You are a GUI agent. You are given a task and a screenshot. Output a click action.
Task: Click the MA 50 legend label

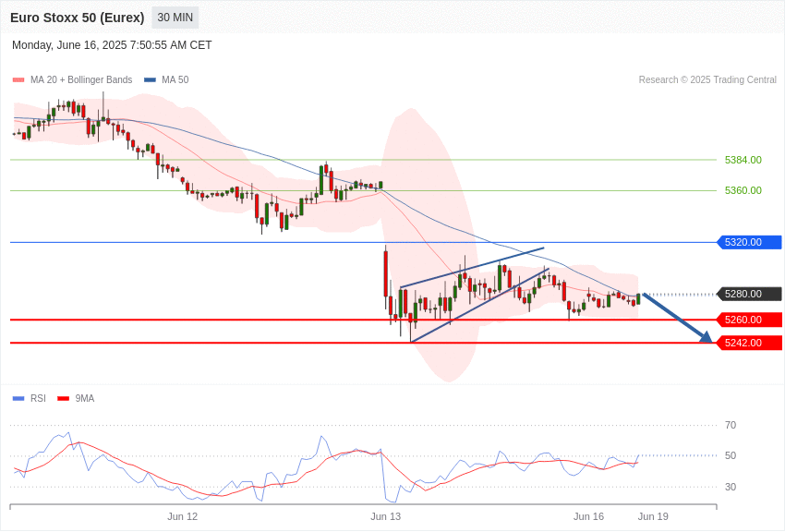175,79
